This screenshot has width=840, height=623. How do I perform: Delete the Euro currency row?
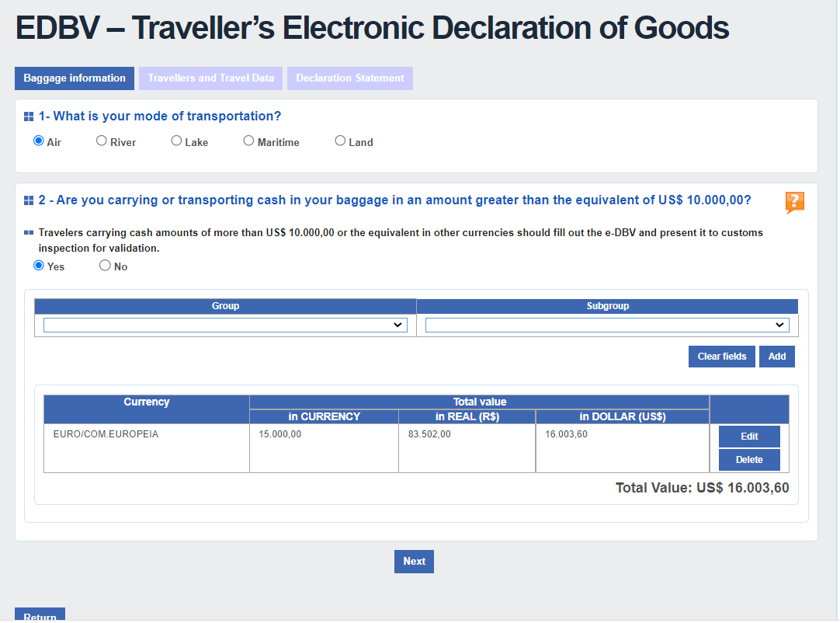click(x=749, y=460)
